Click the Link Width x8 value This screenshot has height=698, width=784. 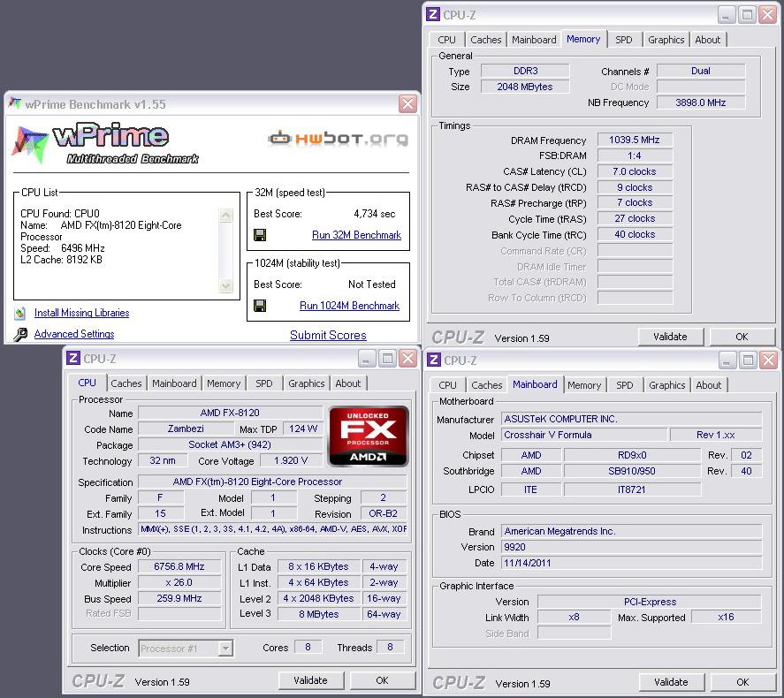[x=574, y=617]
